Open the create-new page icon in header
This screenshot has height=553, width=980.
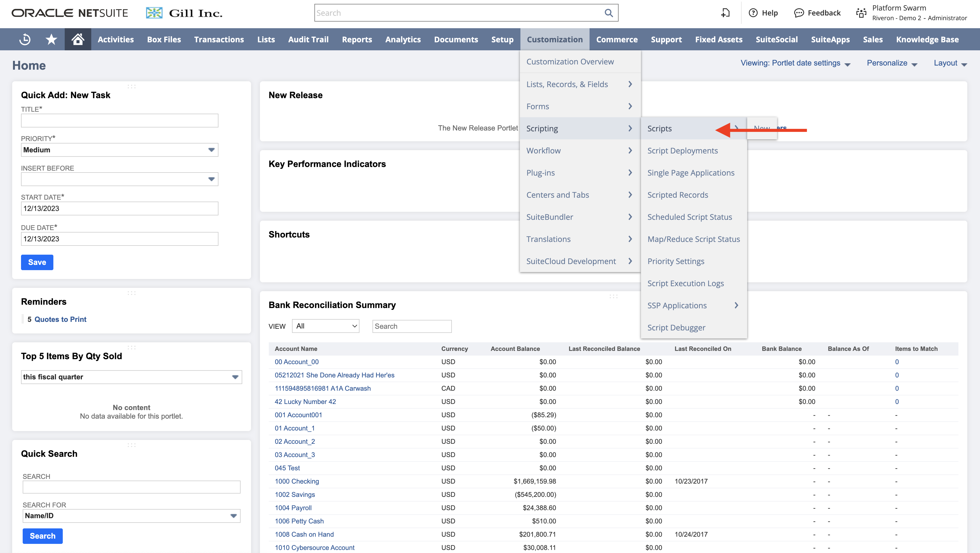point(726,13)
